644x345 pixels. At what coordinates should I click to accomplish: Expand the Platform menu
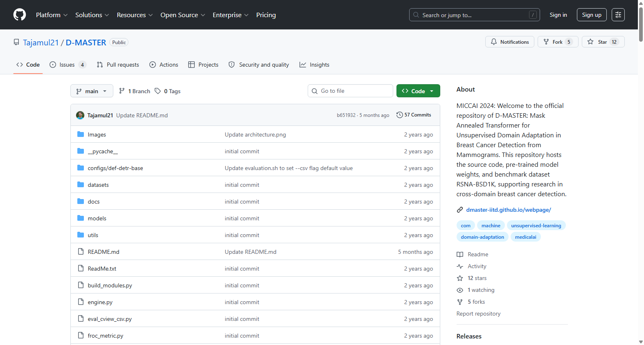click(x=52, y=15)
